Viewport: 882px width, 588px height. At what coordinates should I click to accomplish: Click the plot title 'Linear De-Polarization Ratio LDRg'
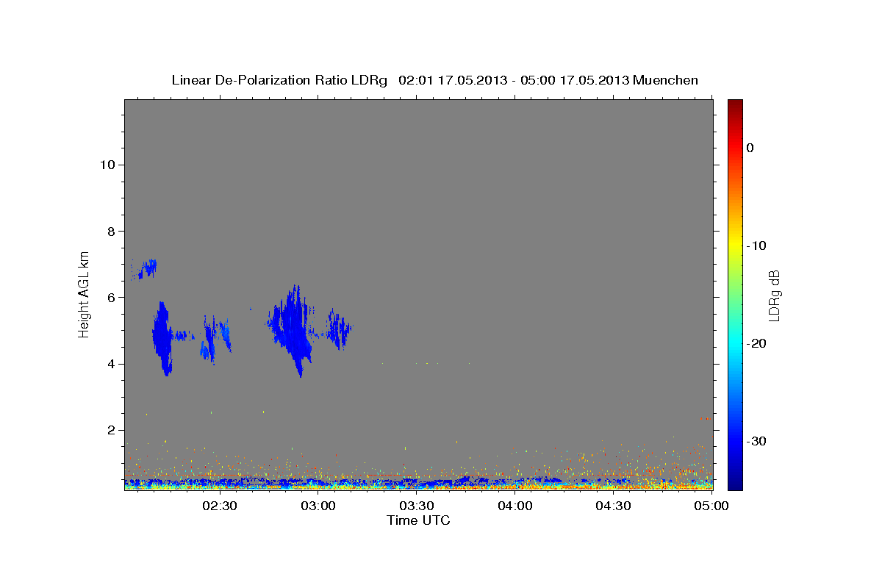pyautogui.click(x=279, y=80)
